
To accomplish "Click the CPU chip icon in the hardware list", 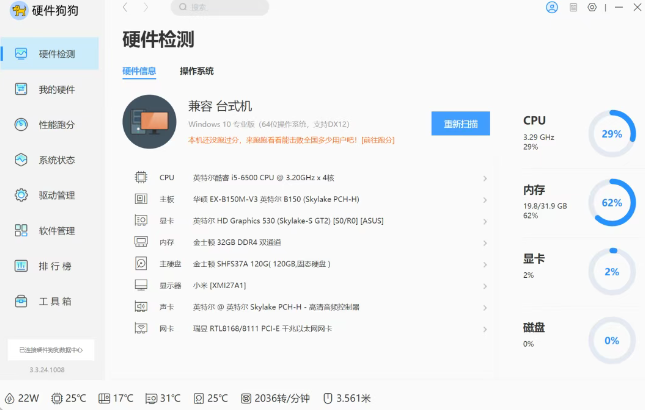I will click(x=141, y=177).
